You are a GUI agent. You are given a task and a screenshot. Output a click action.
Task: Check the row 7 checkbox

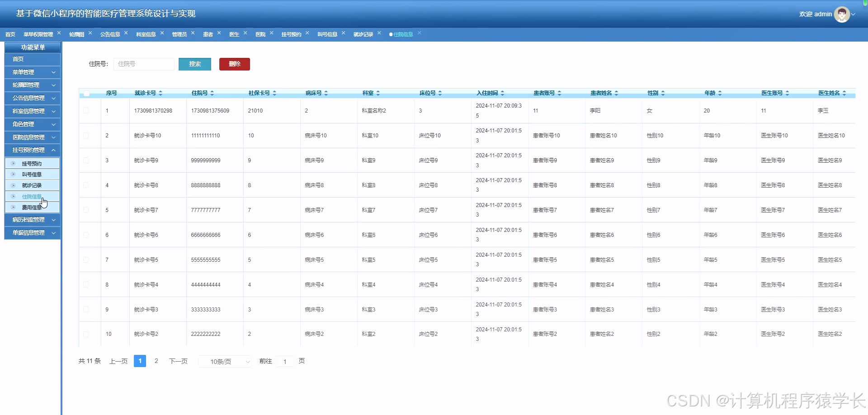click(x=86, y=259)
